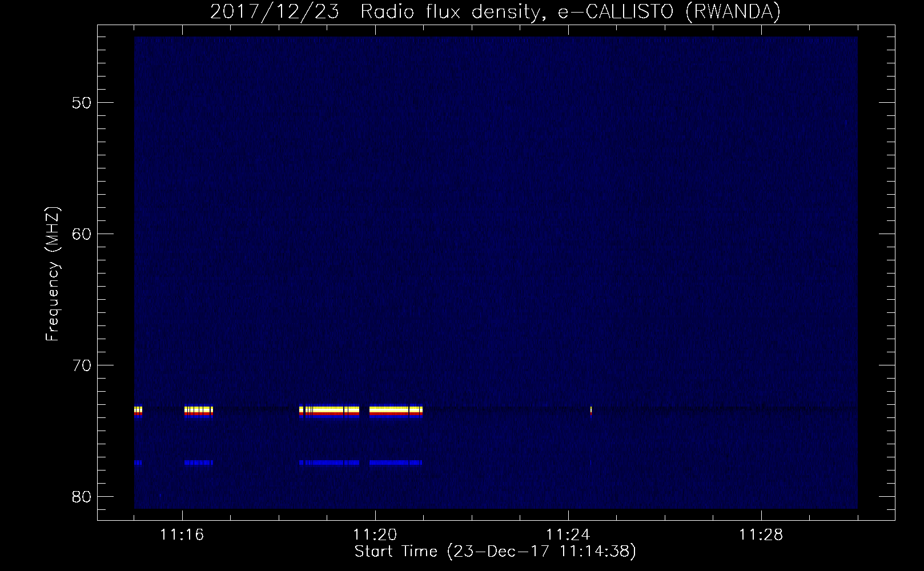Click the plot title '2017/12/23 Radio flux density, e-CALLISTO (RWANDA)'
The image size is (924, 571).
(x=495, y=12)
